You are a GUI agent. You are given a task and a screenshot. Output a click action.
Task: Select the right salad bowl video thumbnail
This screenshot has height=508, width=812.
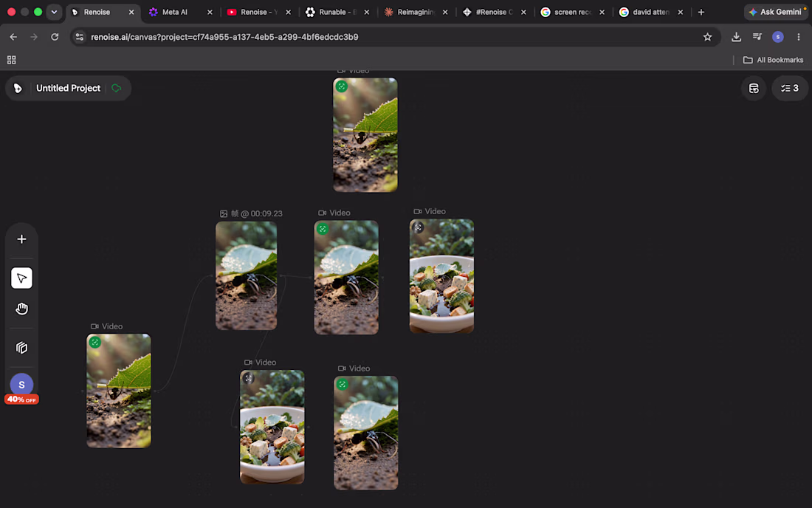click(x=441, y=276)
